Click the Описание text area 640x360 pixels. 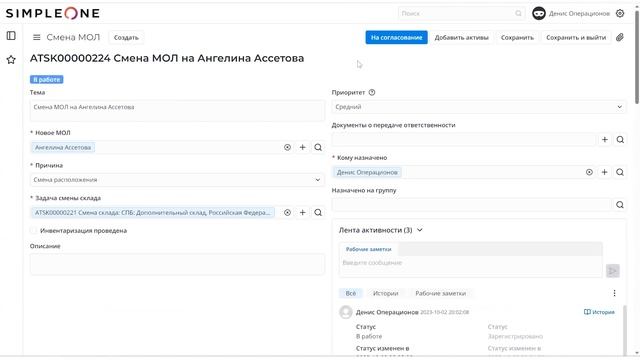pyautogui.click(x=177, y=264)
